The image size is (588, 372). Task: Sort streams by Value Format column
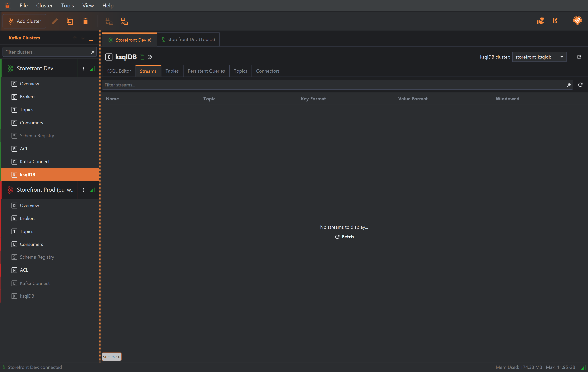tap(413, 99)
